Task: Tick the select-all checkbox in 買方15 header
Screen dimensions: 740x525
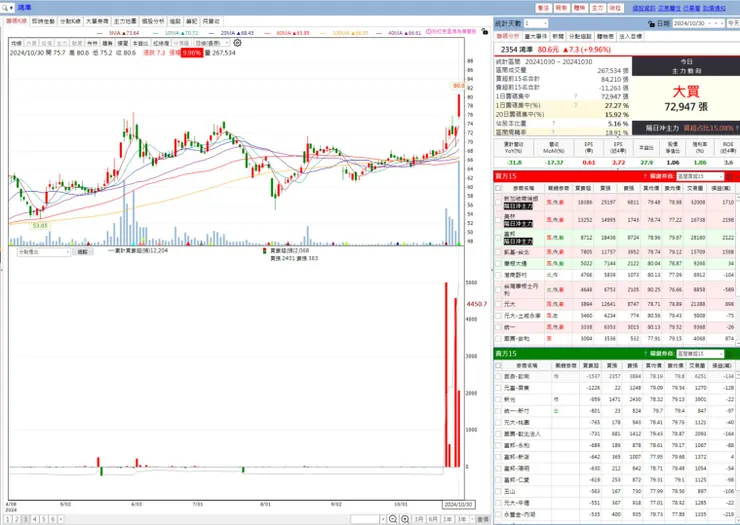Action: [498, 188]
